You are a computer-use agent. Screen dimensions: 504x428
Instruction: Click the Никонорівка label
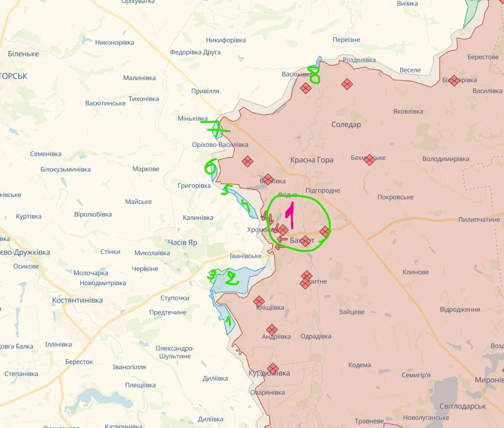pos(115,42)
